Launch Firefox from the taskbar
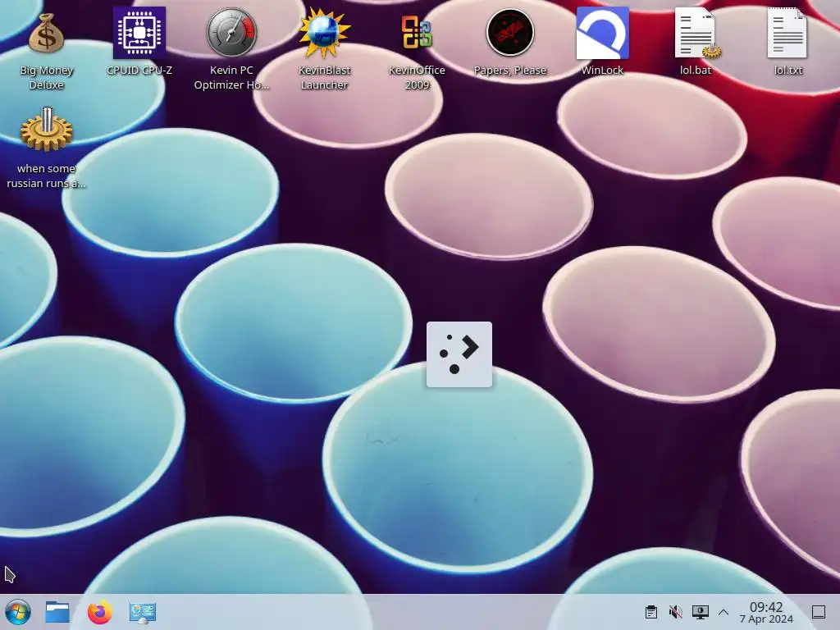 pyautogui.click(x=99, y=612)
